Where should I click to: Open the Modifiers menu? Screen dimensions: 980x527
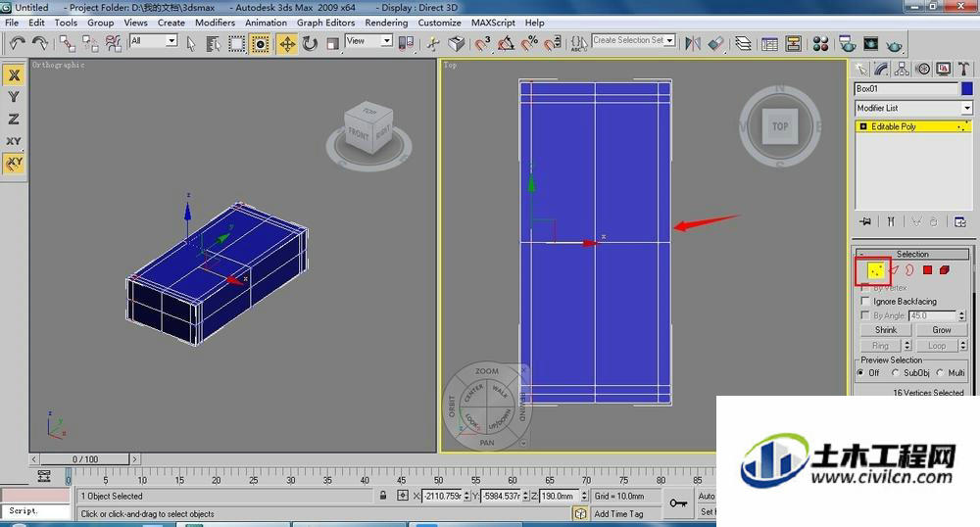click(x=215, y=23)
